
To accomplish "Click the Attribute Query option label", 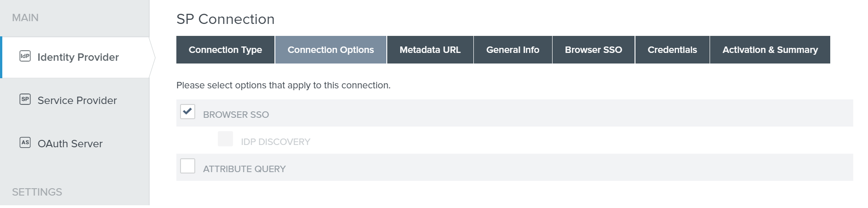I will [244, 169].
